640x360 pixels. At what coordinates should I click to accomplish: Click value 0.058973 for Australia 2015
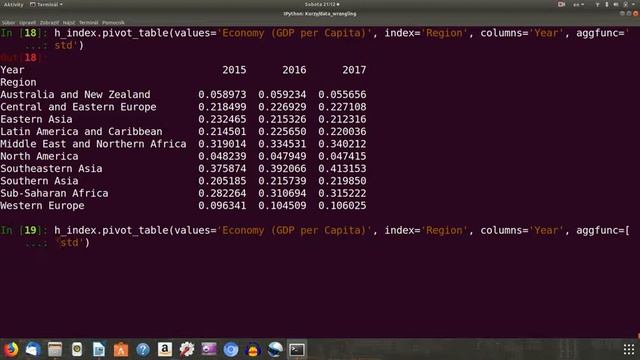tap(222, 95)
